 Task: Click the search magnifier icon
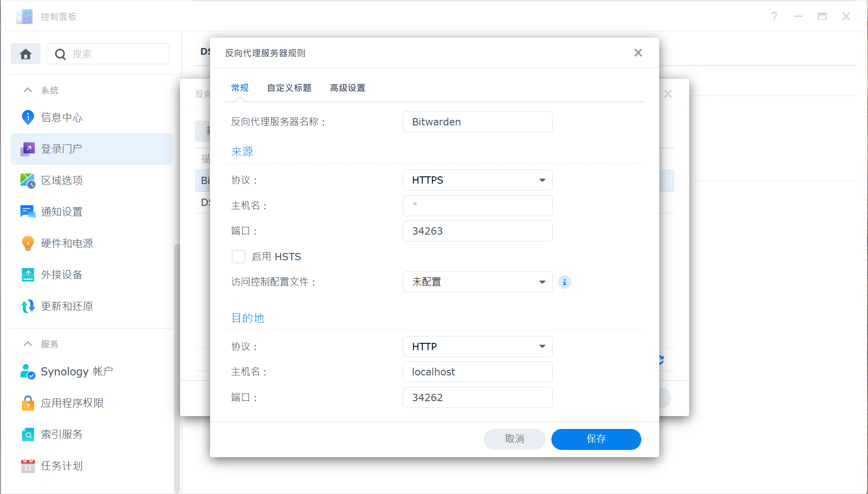coord(60,54)
